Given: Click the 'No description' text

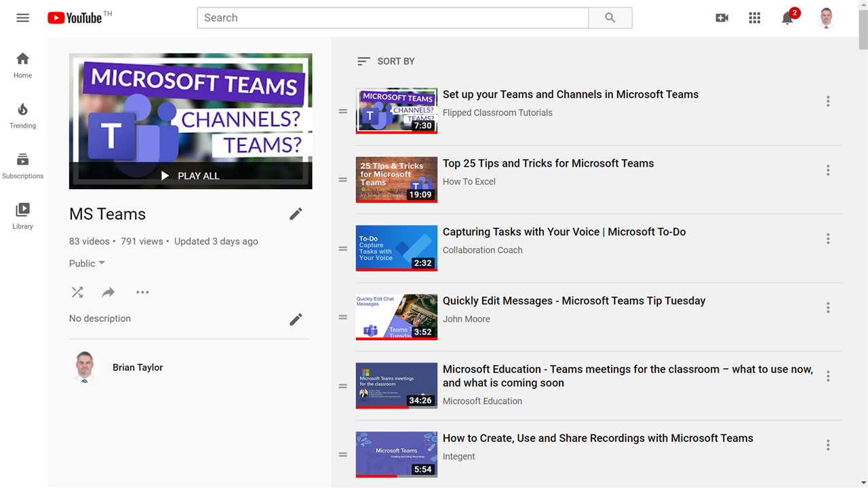Looking at the screenshot, I should pyautogui.click(x=100, y=319).
